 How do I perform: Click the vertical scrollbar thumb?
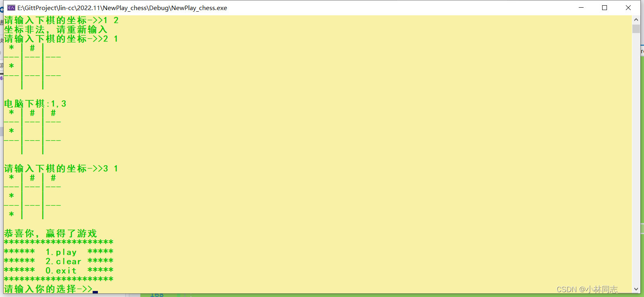[636, 29]
